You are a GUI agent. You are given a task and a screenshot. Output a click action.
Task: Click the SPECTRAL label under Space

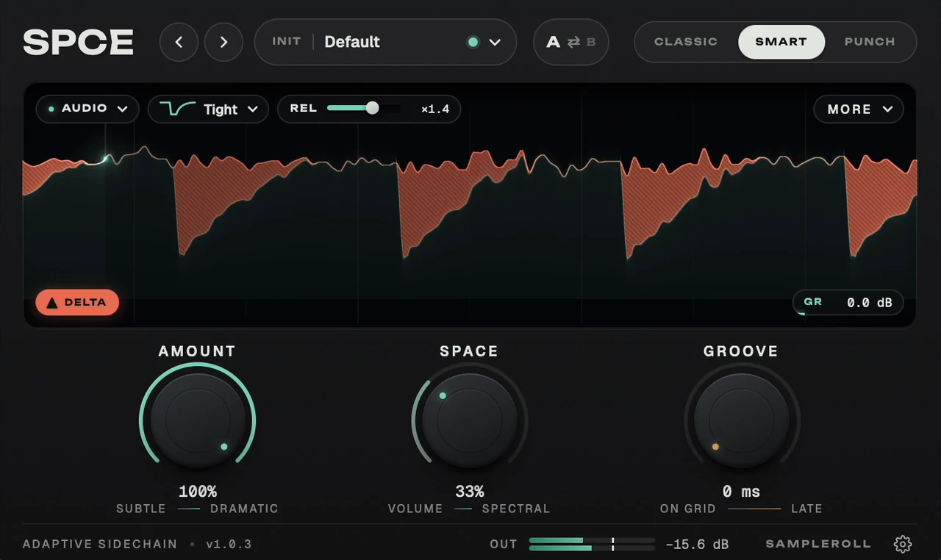pos(516,509)
